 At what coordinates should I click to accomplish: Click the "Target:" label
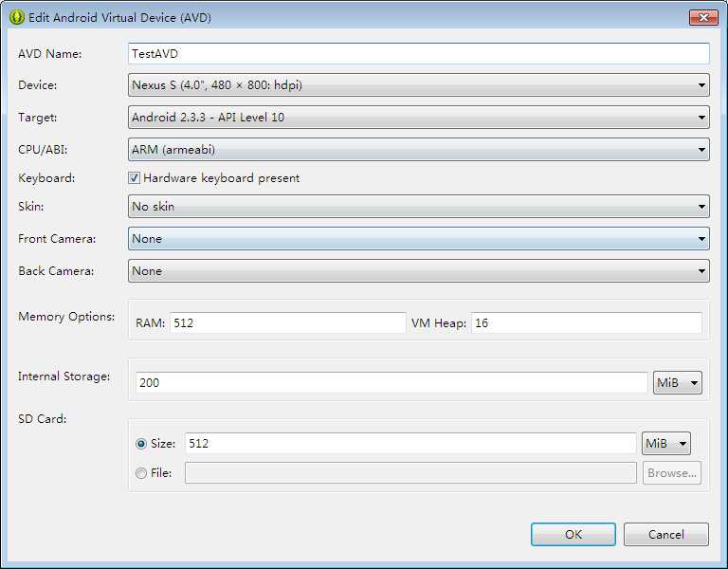[x=38, y=117]
